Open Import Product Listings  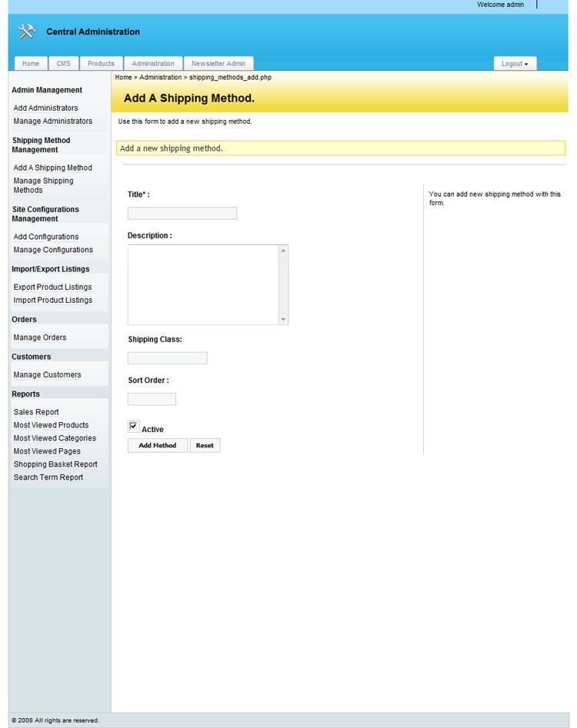(52, 300)
